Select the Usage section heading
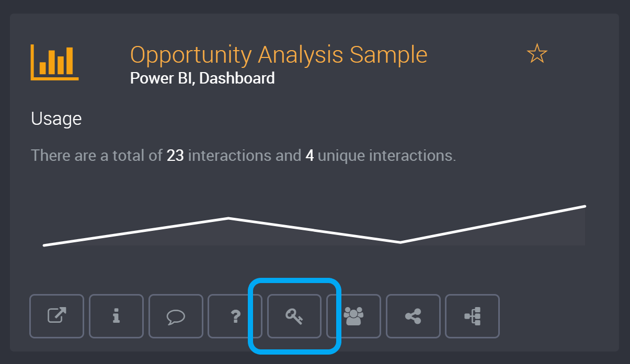 (x=56, y=119)
